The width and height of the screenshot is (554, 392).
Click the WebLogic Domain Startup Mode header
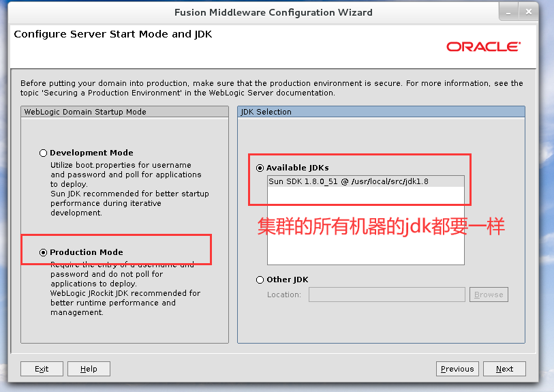(x=125, y=112)
